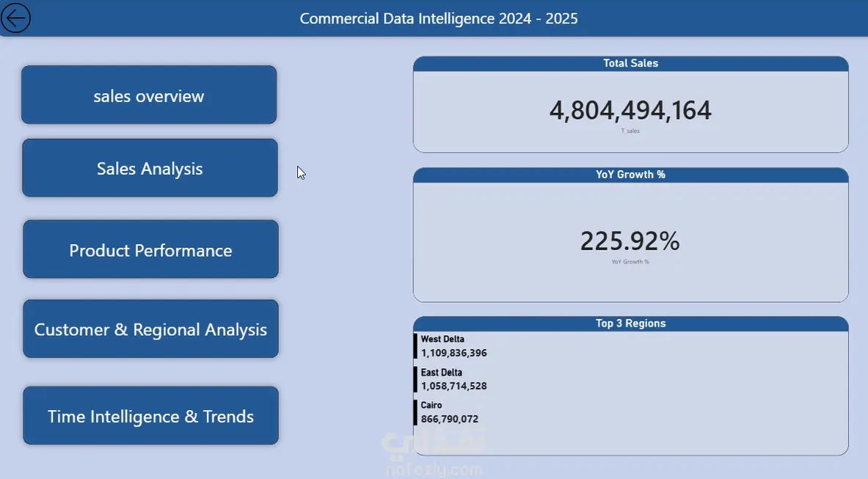The width and height of the screenshot is (868, 479).
Task: Open the sales overview page
Action: tap(149, 95)
